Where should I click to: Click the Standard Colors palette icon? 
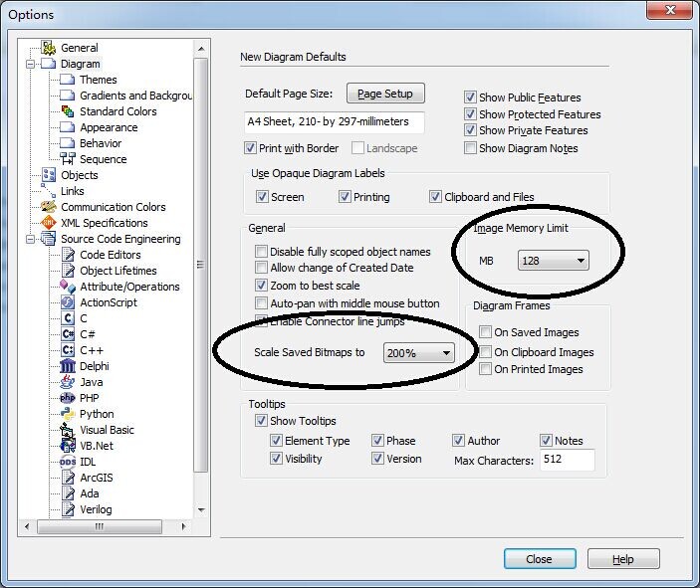68,111
